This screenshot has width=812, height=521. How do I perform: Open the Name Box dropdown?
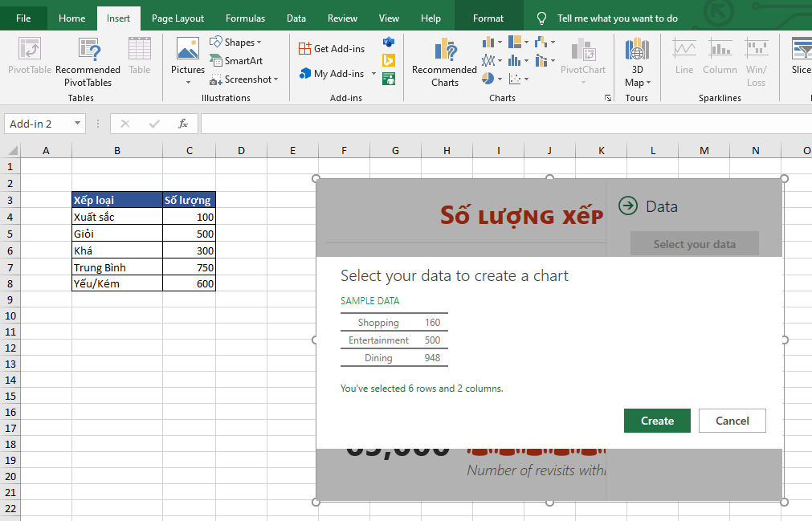(78, 124)
